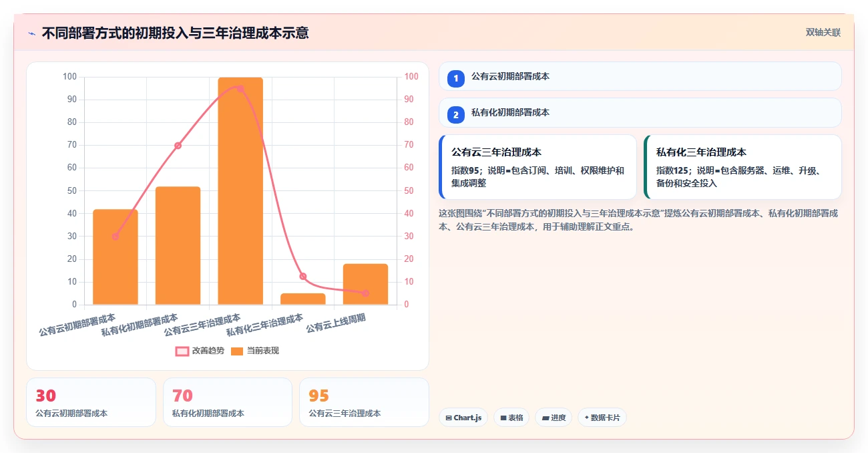Click the orange 当前表现 legend swatch
The width and height of the screenshot is (868, 453).
tap(237, 351)
